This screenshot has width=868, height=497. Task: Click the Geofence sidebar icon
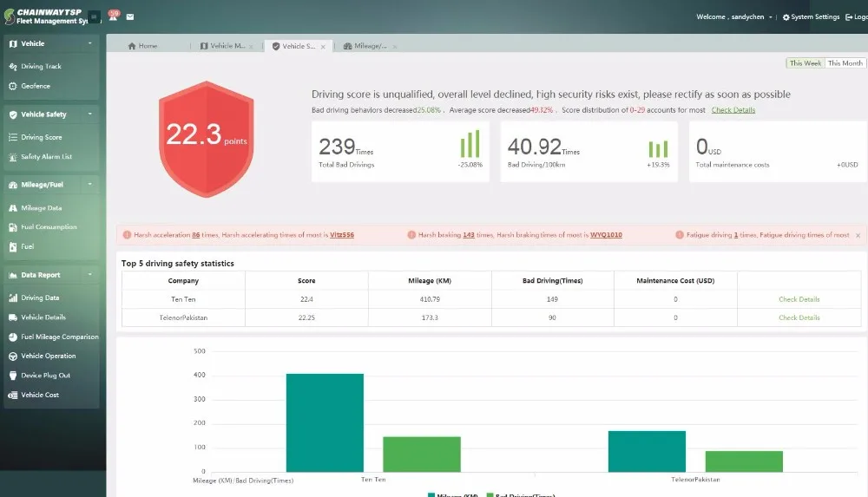point(13,86)
